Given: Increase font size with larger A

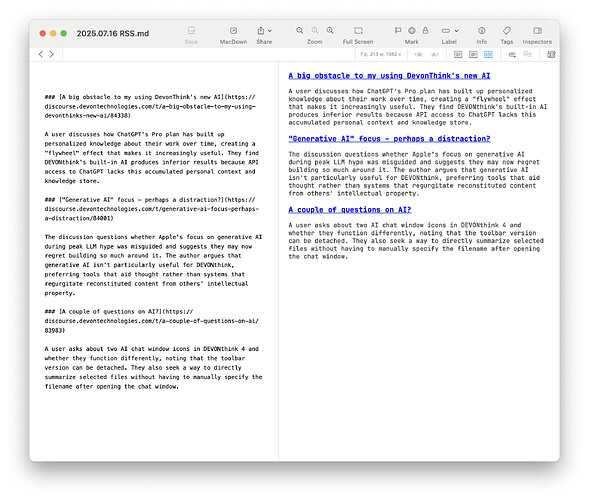Looking at the screenshot, I should click(435, 54).
